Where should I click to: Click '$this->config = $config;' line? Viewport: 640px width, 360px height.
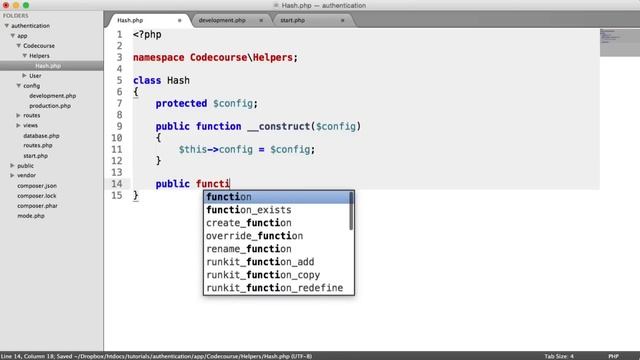click(247, 150)
